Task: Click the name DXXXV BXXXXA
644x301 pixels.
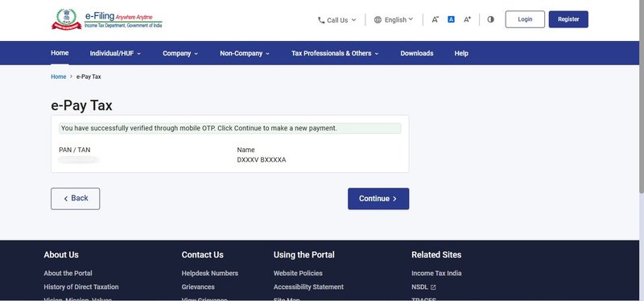Action: coord(261,160)
